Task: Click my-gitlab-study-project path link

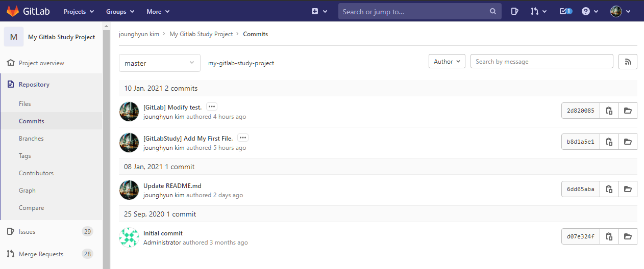Action: pos(241,63)
